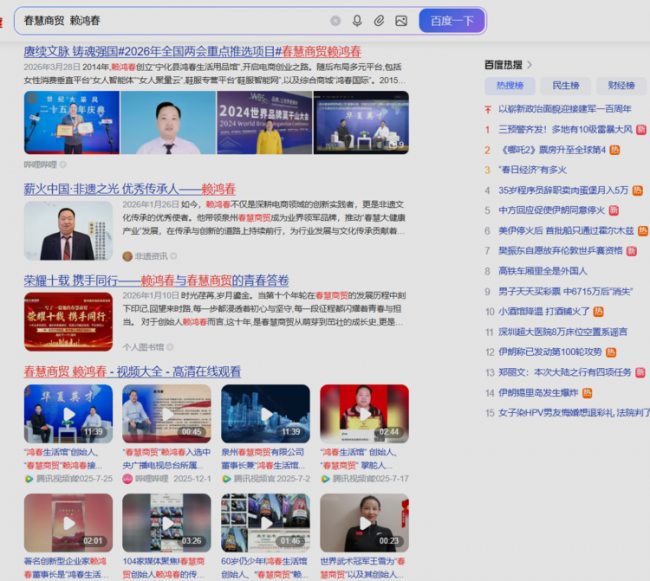This screenshot has width=650, height=581.
Task: Play the 02:44 video thumbnail
Action: 364,414
